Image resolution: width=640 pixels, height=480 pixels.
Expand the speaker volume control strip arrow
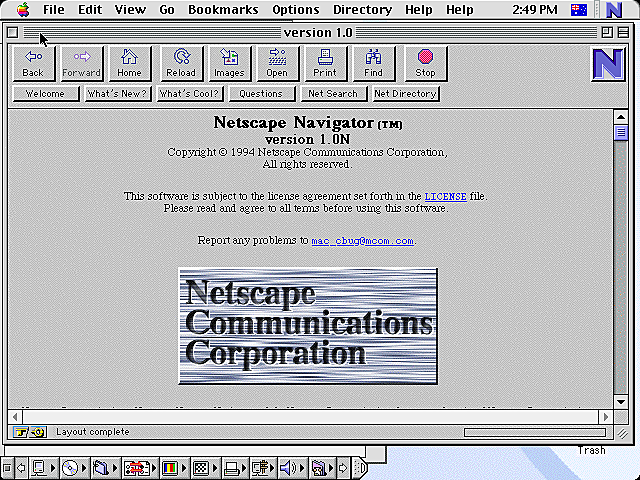(x=302, y=468)
